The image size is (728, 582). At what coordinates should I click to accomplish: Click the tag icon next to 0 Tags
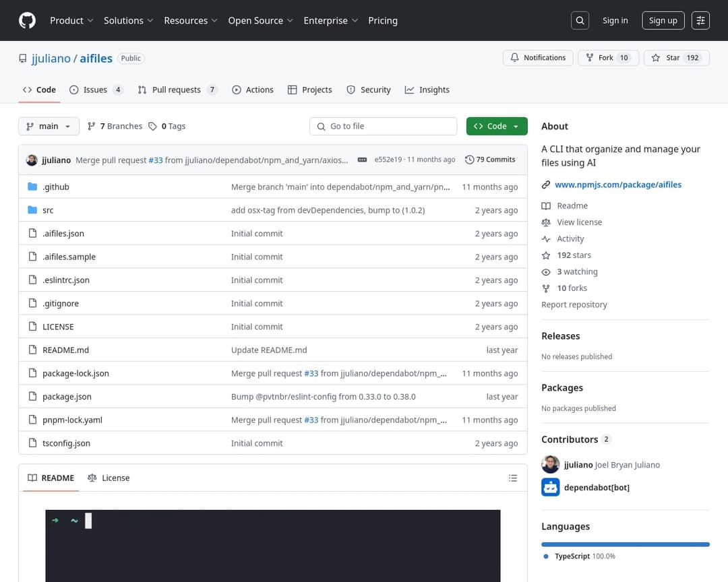pyautogui.click(x=153, y=126)
